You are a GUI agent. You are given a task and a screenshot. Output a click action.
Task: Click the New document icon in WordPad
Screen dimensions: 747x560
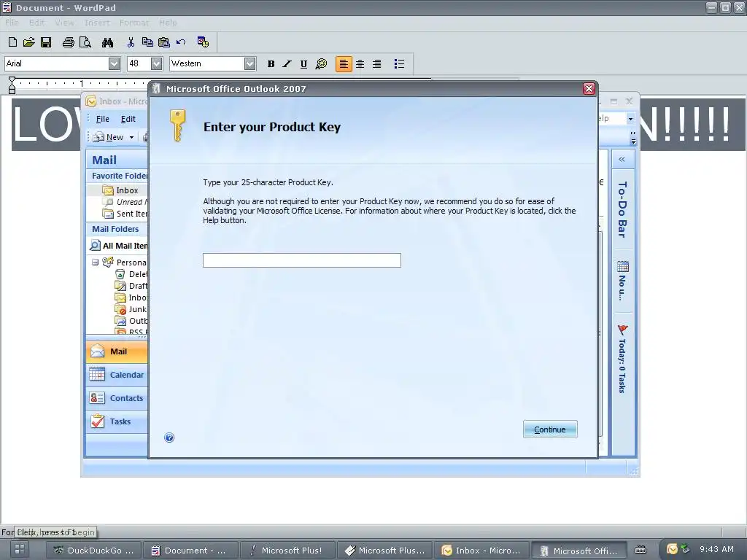pyautogui.click(x=13, y=42)
